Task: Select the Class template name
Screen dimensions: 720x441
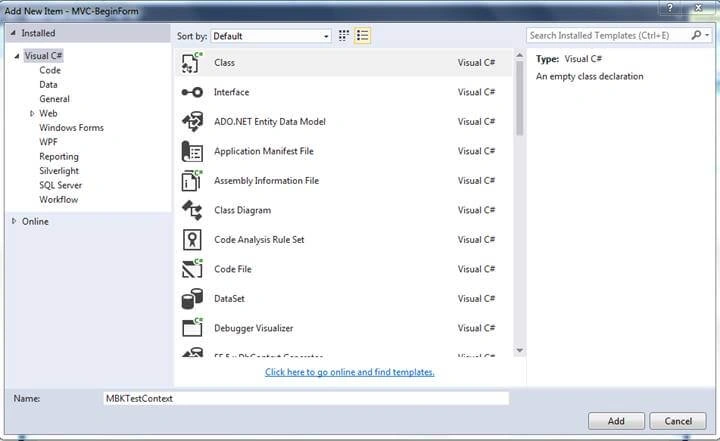Action: [224, 62]
